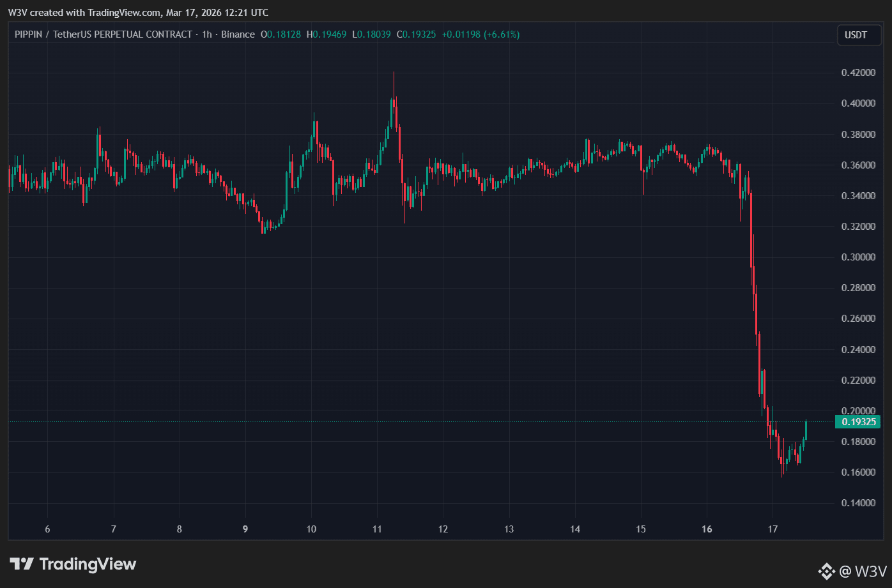The height and width of the screenshot is (588, 892).
Task: Click the 0.22000 price axis label
Action: 857,380
